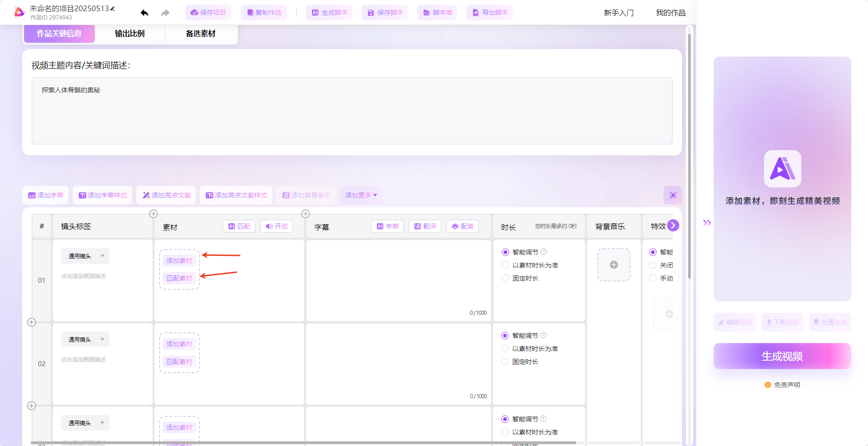The height and width of the screenshot is (446, 868).
Task: Collapse the preview panel with the chevron
Action: tap(707, 223)
